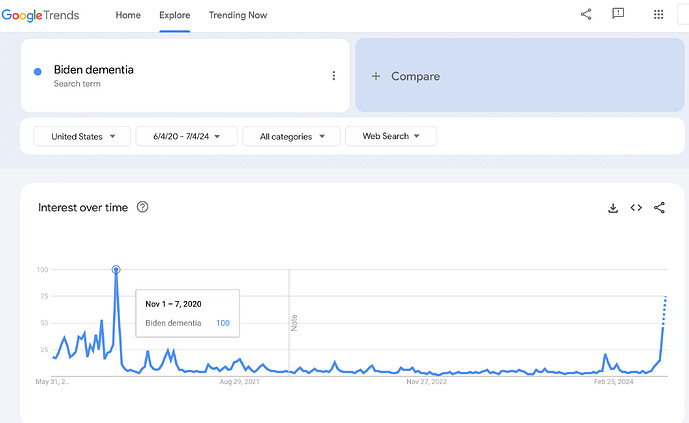Click the Note marker on the chart
Screen dimensions: 689x423
coord(295,323)
